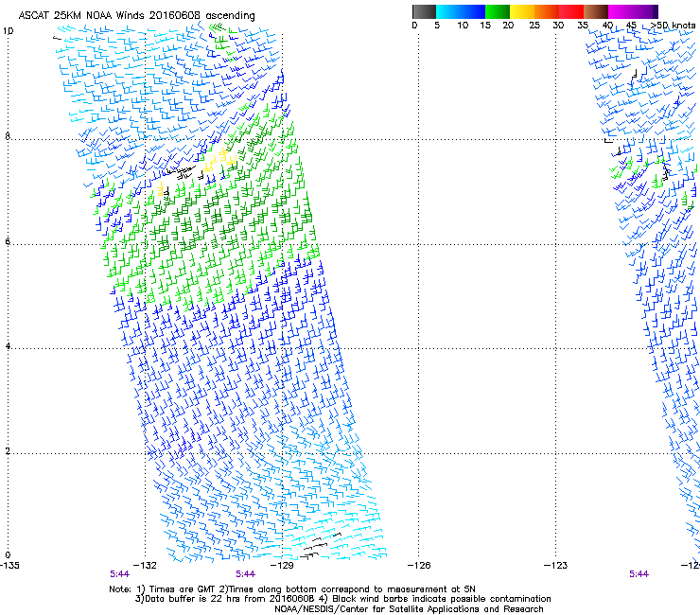
Task: Click the '35' label under the color legend
Action: (x=583, y=26)
